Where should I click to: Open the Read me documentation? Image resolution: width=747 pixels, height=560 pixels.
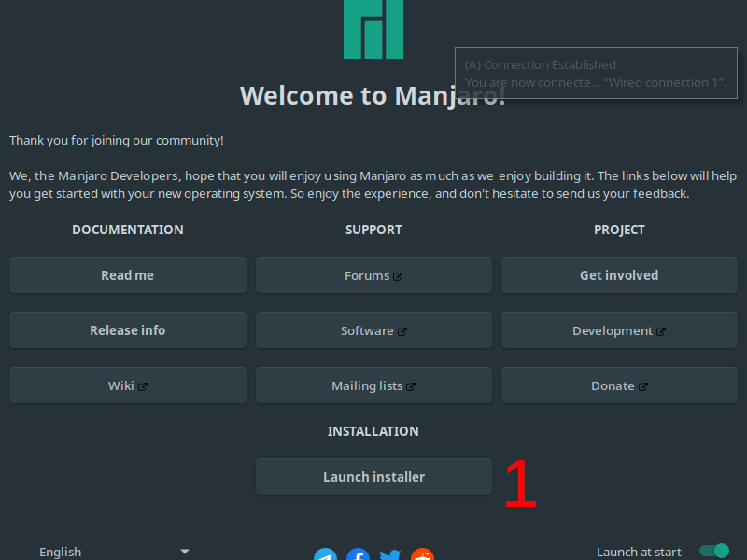pyautogui.click(x=128, y=275)
